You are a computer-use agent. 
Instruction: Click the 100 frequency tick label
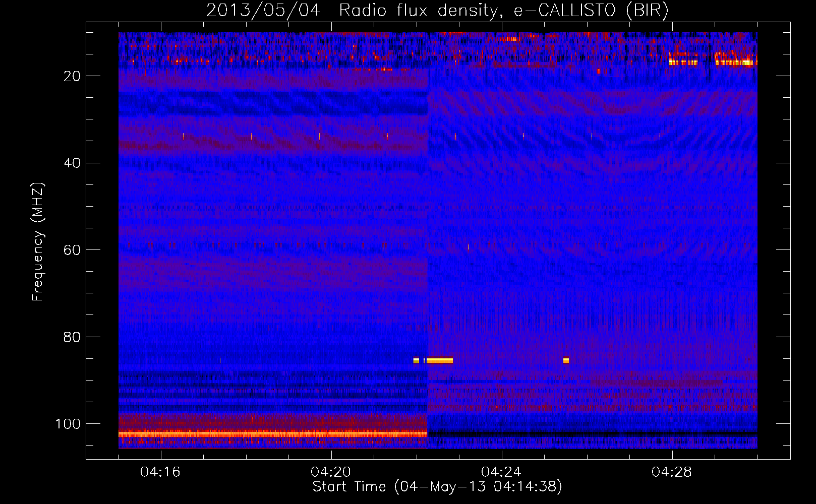click(68, 424)
